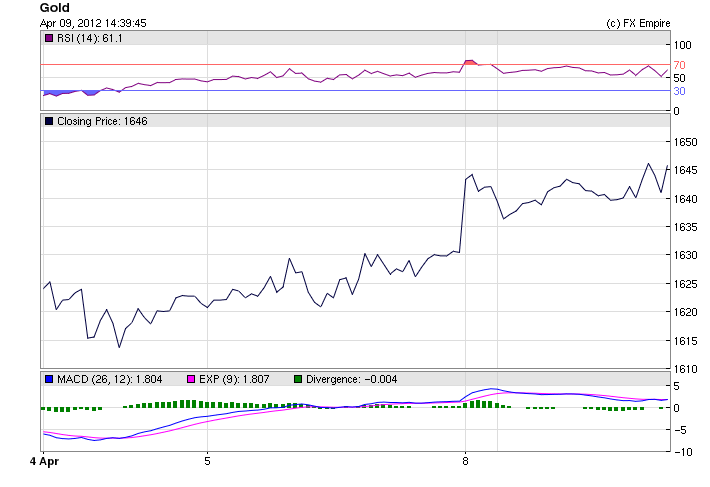Click the blue MACD legend swatch
This screenshot has width=710, height=487.
pos(49,379)
